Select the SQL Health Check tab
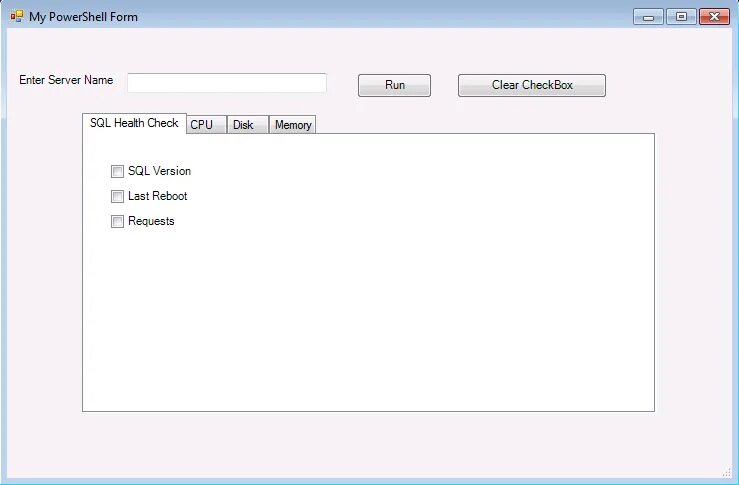This screenshot has height=485, width=739. pyautogui.click(x=134, y=123)
